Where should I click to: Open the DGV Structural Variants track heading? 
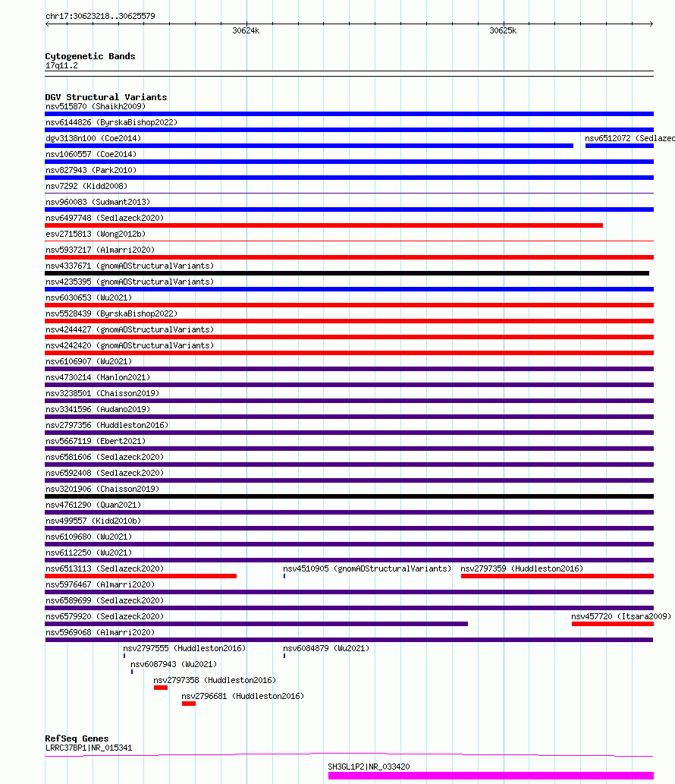pyautogui.click(x=106, y=97)
